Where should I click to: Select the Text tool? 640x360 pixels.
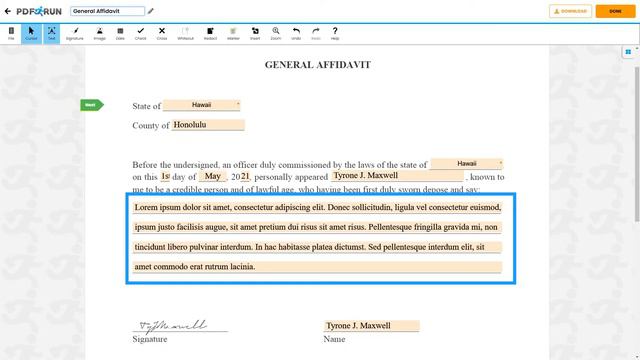pyautogui.click(x=51, y=33)
